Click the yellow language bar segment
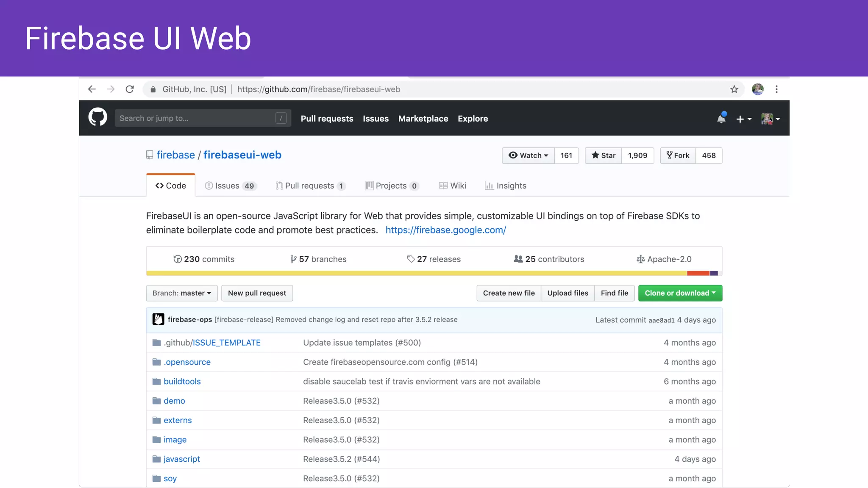Screen dimensions: 868x488 click(417, 273)
